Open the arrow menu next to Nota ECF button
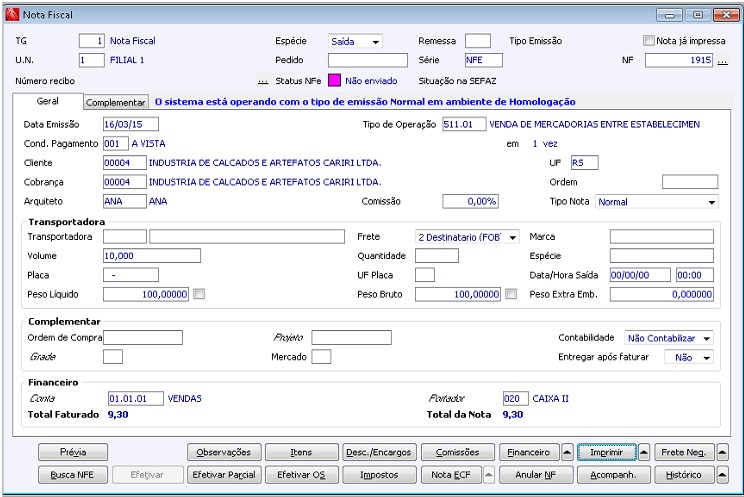Image resolution: width=744 pixels, height=497 pixels. (489, 474)
